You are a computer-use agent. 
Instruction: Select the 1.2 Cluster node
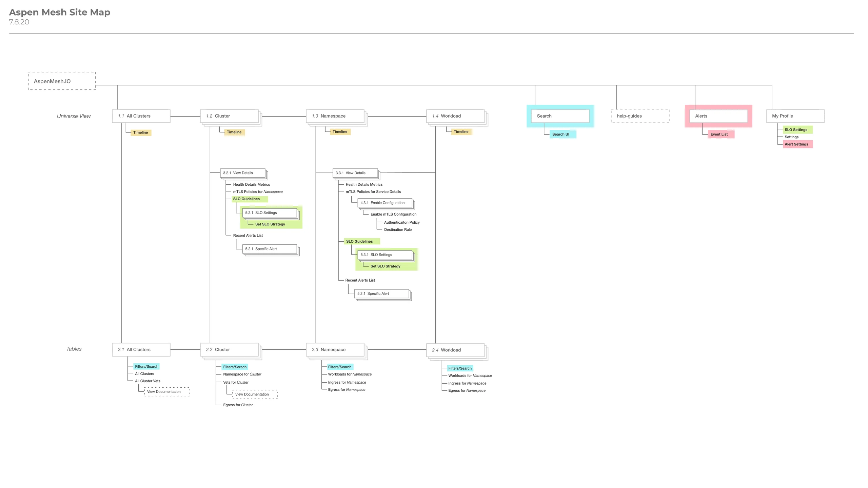click(229, 116)
